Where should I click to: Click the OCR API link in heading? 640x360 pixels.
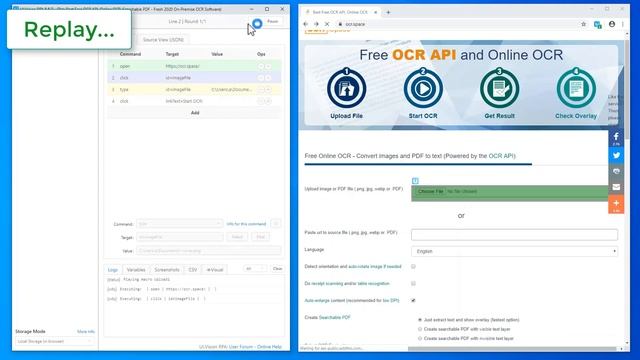pyautogui.click(x=501, y=156)
